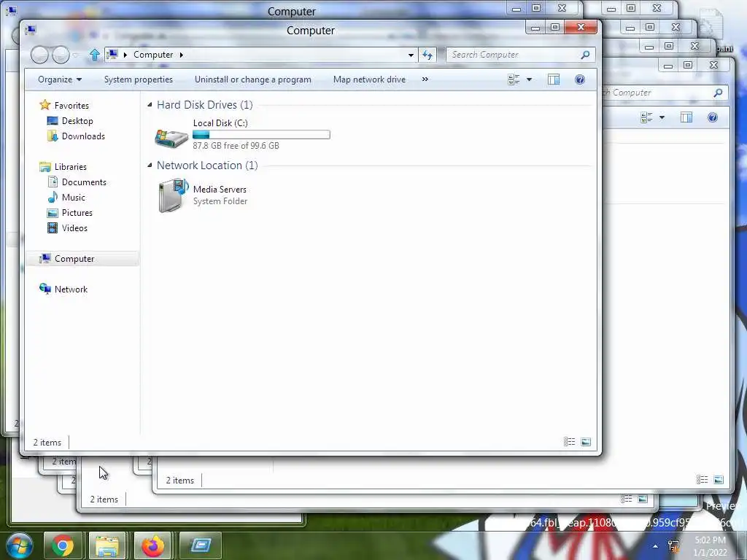Show hidden system tray icons arrow
This screenshot has width=747, height=560.
coord(656,546)
